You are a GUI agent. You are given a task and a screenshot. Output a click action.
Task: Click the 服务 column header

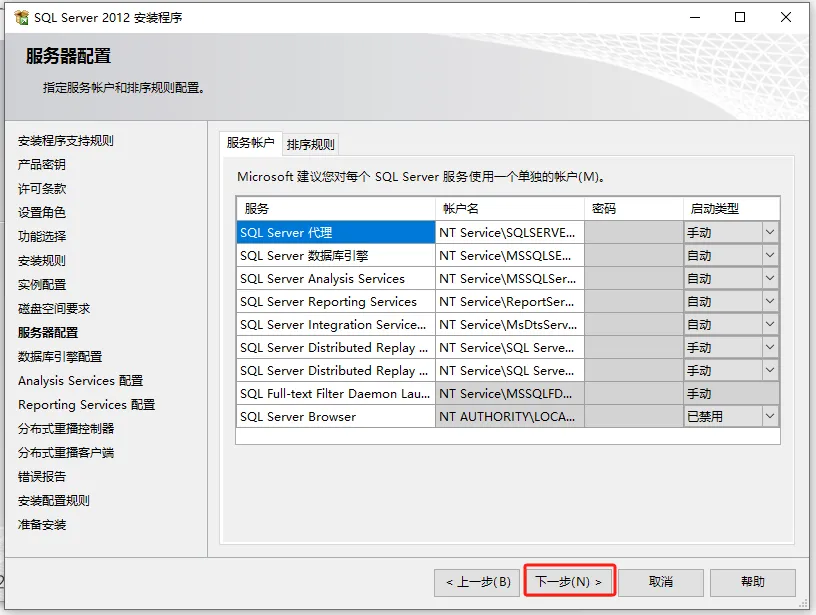[336, 209]
